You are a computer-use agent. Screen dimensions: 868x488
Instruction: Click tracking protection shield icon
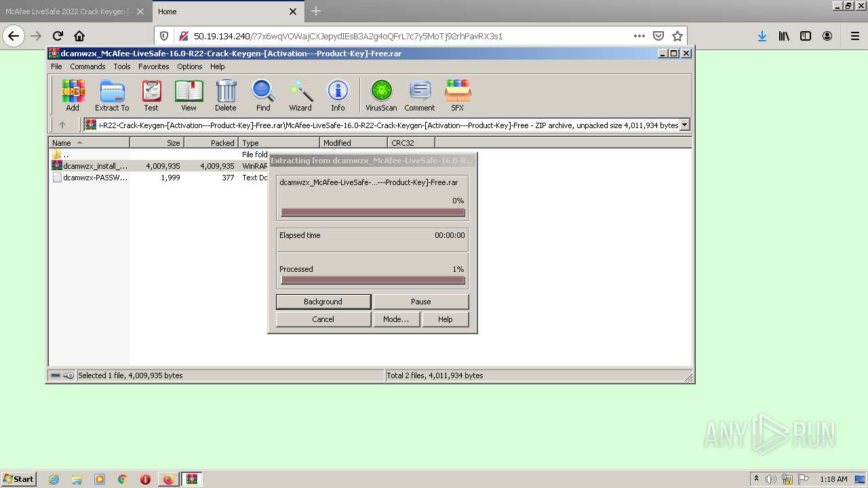[x=164, y=36]
